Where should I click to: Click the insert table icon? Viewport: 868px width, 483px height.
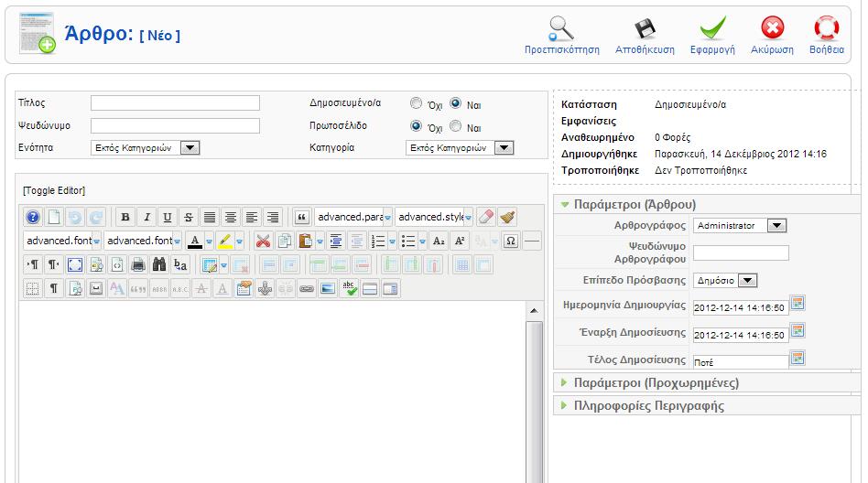click(x=210, y=264)
